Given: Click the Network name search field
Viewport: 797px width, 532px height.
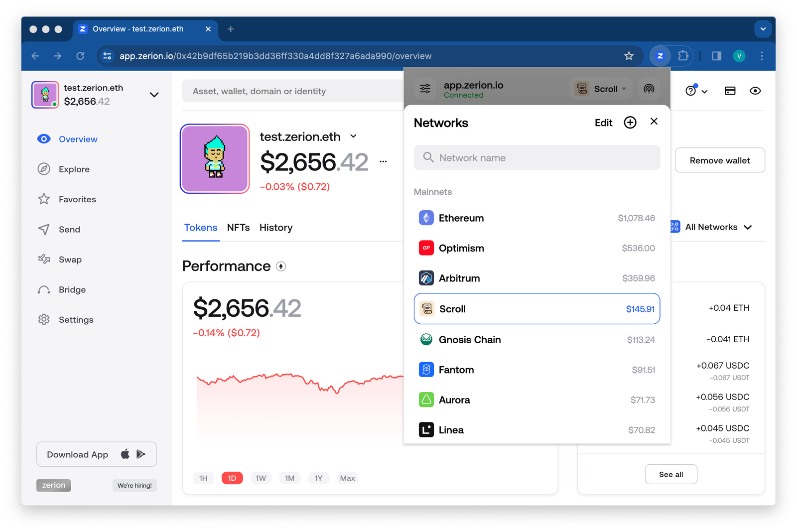Looking at the screenshot, I should click(x=536, y=158).
